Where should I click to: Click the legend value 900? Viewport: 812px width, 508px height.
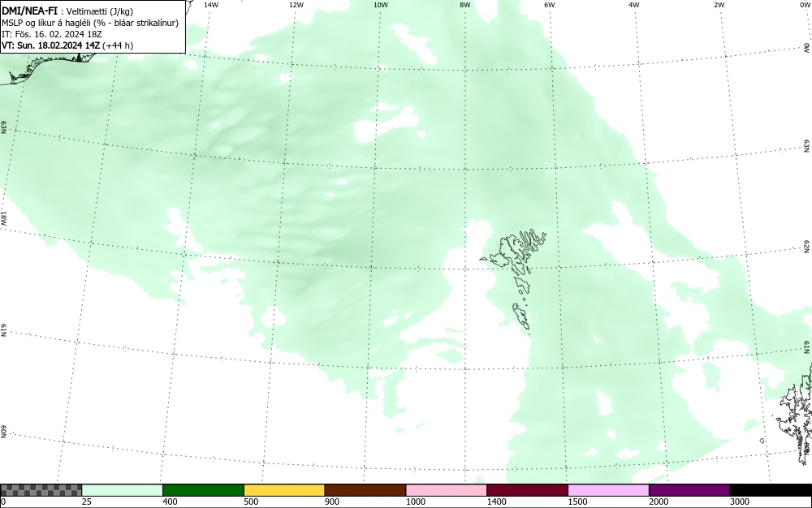(332, 502)
